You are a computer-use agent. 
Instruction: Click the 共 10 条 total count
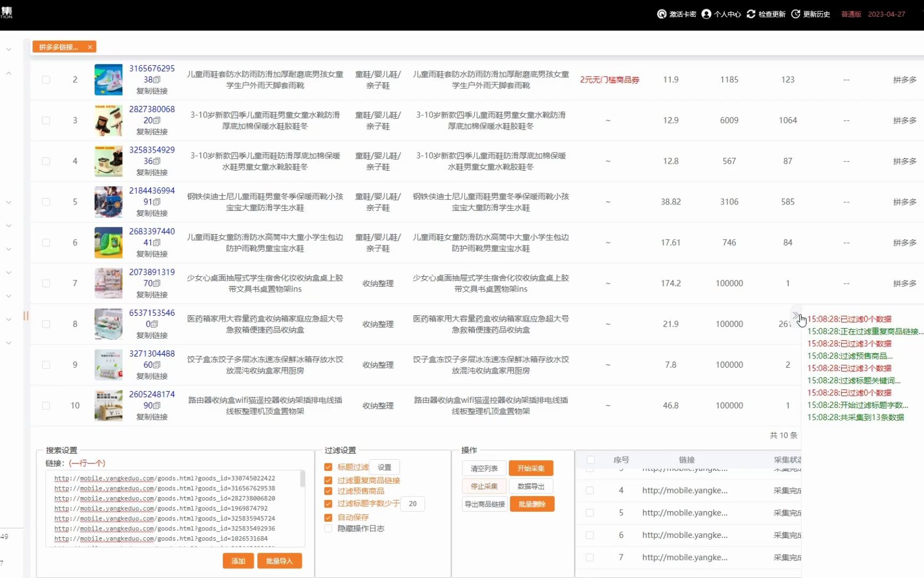coord(783,436)
